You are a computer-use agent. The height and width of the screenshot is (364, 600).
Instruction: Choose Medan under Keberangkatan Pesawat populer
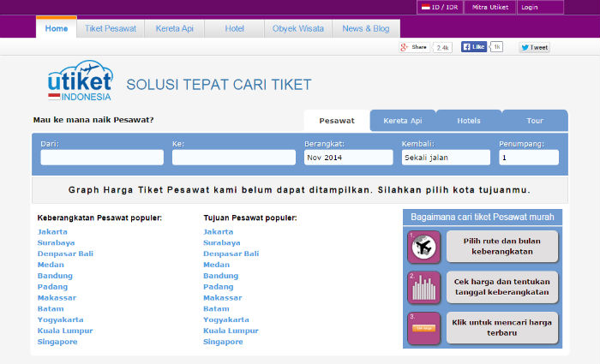pyautogui.click(x=51, y=265)
